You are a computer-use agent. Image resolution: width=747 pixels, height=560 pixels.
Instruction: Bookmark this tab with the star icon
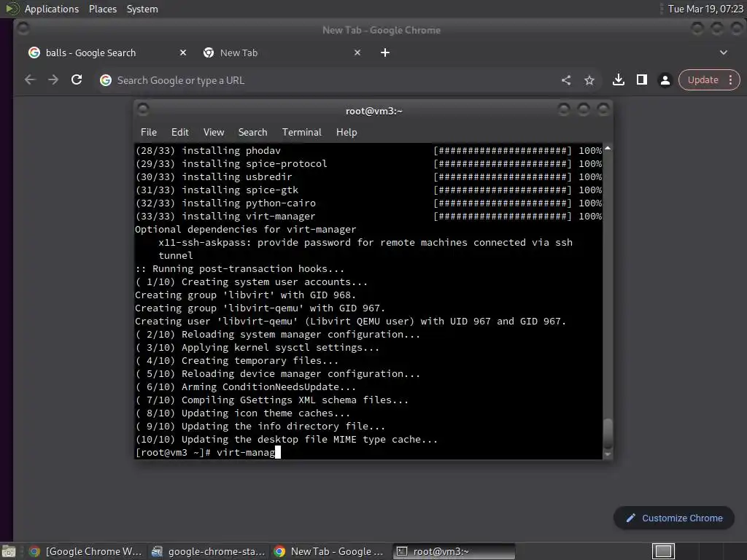tap(589, 80)
